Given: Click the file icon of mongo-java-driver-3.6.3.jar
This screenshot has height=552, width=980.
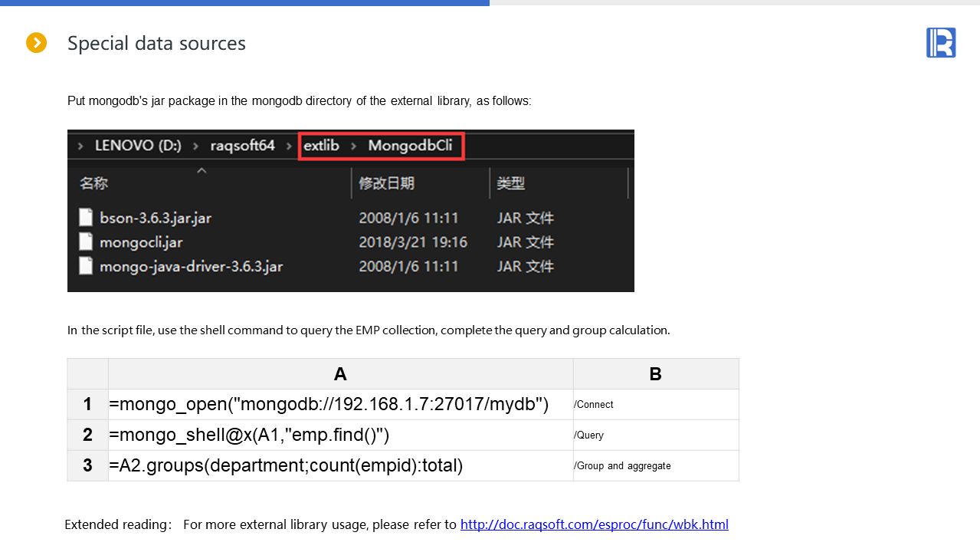Looking at the screenshot, I should click(86, 267).
